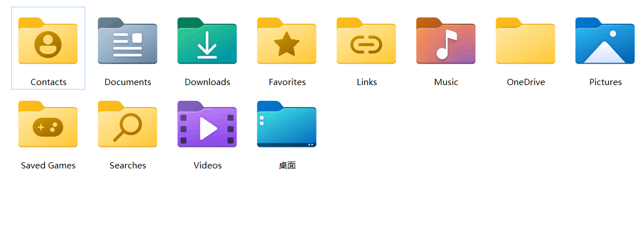Select the Documents folder icon
The height and width of the screenshot is (236, 644).
click(128, 41)
